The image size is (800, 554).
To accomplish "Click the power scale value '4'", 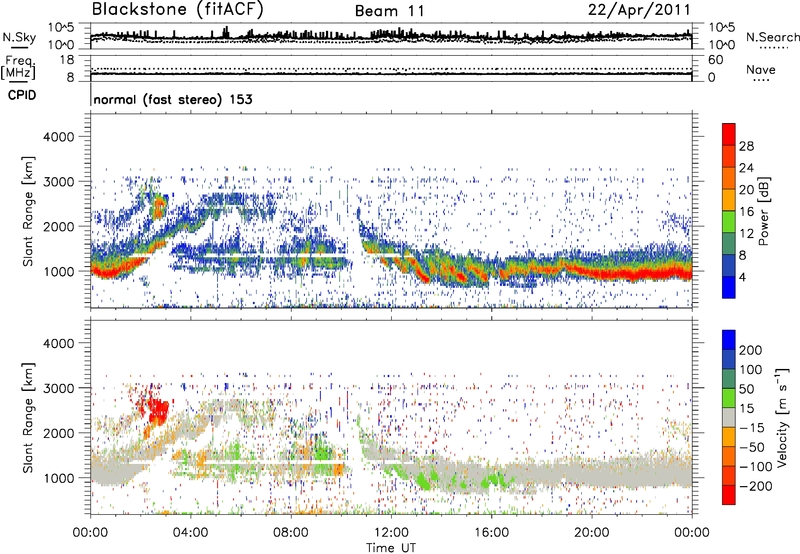I will [x=742, y=277].
